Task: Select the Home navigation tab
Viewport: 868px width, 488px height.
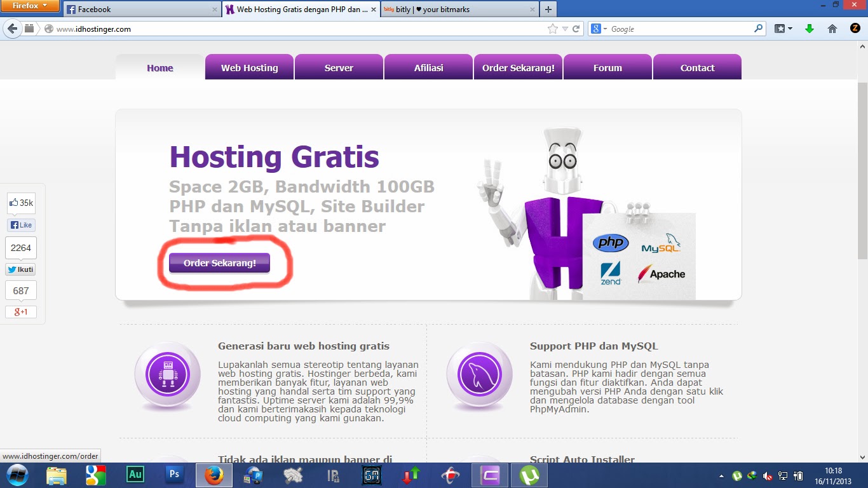Action: [160, 68]
